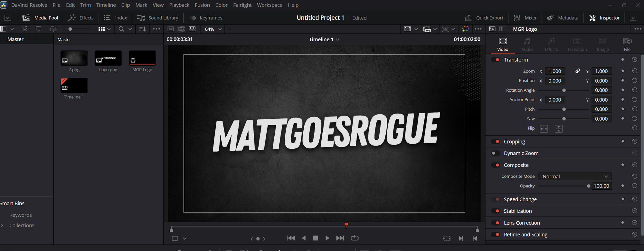This screenshot has width=644, height=251.
Task: Click the Flip vertical icon
Action: point(559,129)
